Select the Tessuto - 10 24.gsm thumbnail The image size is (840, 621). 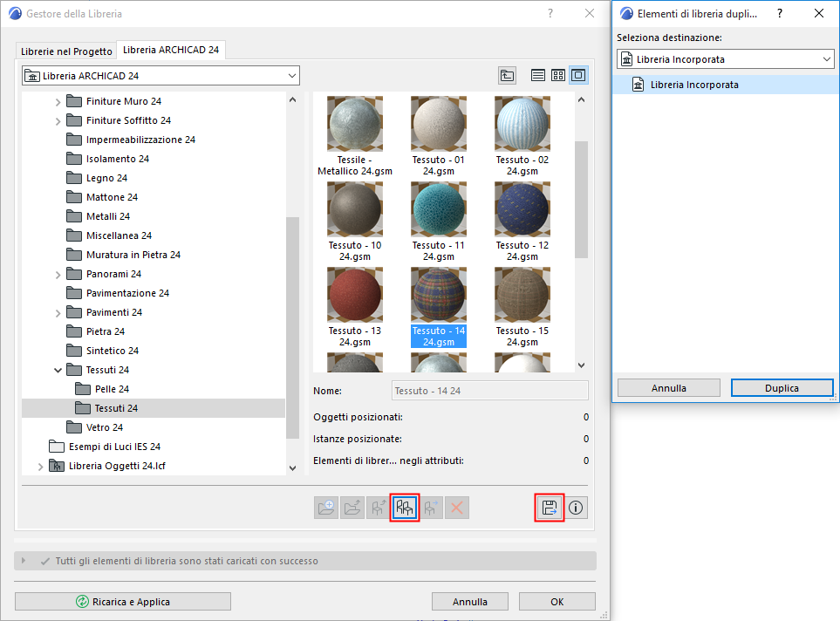click(355, 209)
